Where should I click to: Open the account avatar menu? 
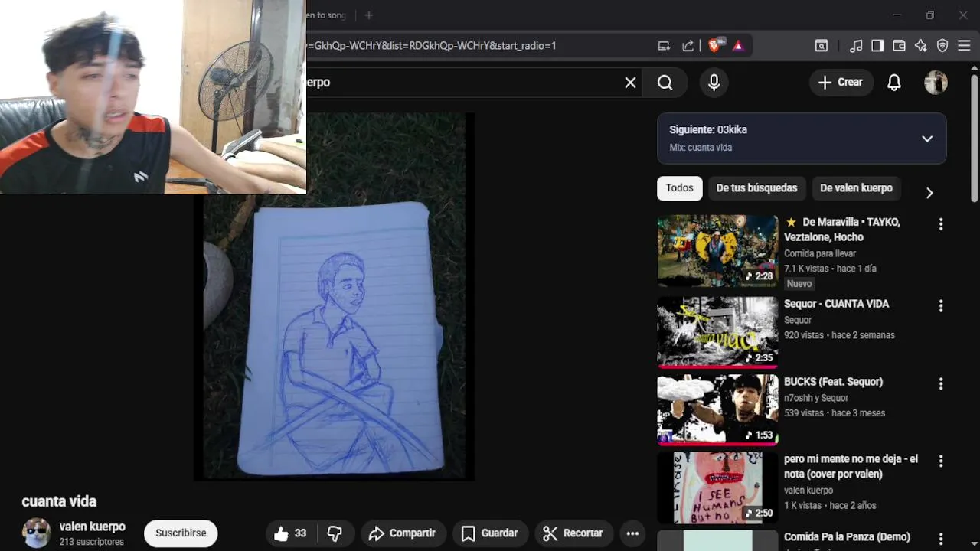936,83
